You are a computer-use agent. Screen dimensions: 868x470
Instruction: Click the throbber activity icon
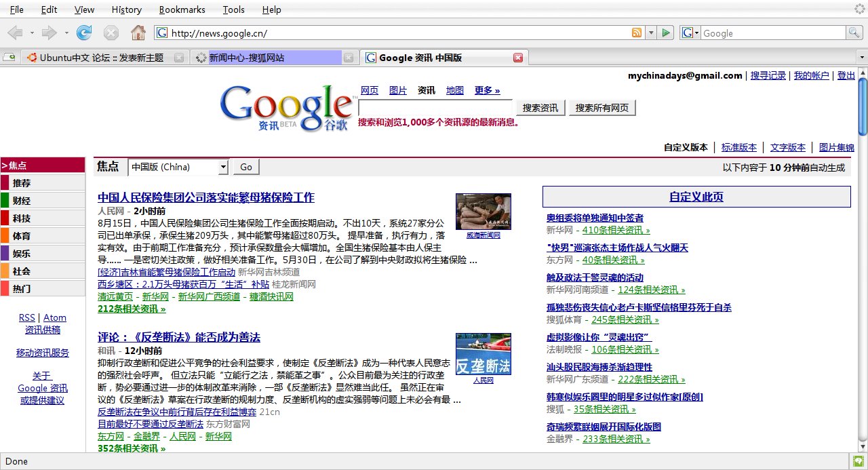click(x=860, y=9)
